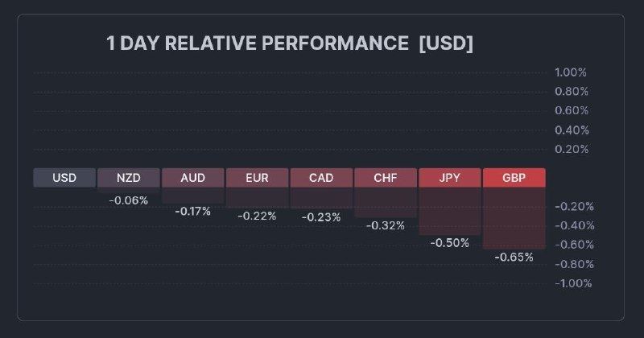Viewport: 644px width, 338px height.
Task: Click the -0.80% axis label
Action: [573, 264]
